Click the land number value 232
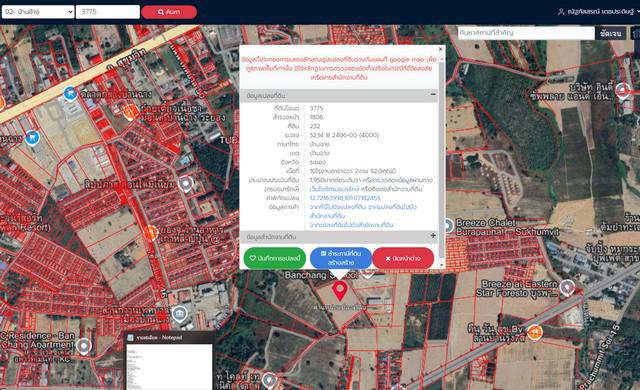This screenshot has width=640, height=390. [x=315, y=126]
